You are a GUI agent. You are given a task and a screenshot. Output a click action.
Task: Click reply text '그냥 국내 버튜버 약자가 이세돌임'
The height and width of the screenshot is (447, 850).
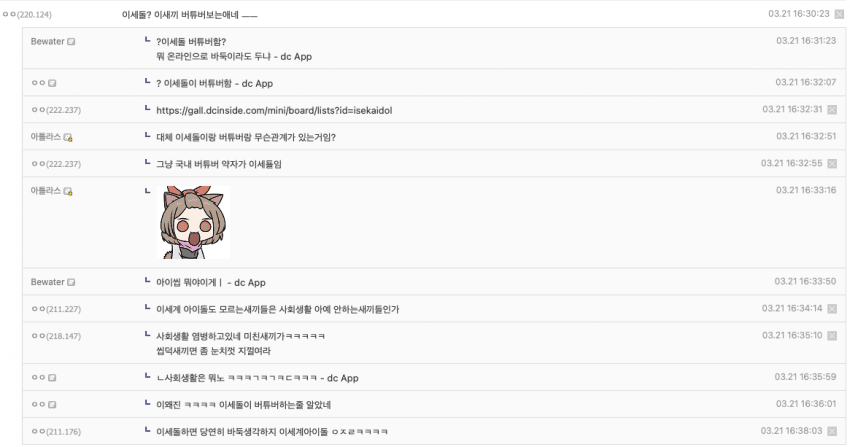219,164
